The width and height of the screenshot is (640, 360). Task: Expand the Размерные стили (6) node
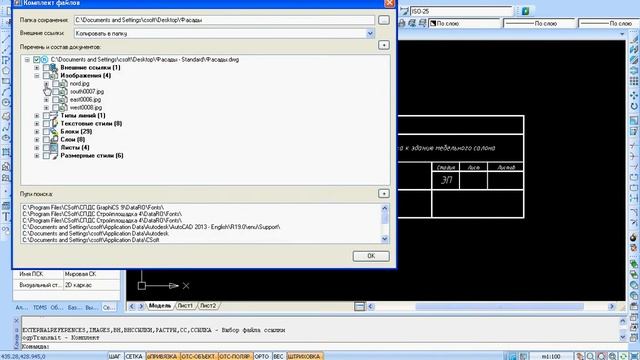coord(37,156)
